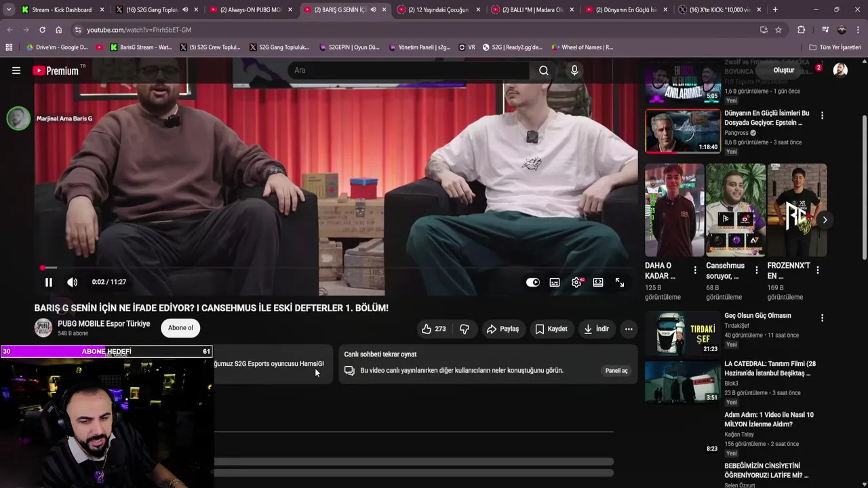
Task: Reload the page
Action: click(42, 30)
